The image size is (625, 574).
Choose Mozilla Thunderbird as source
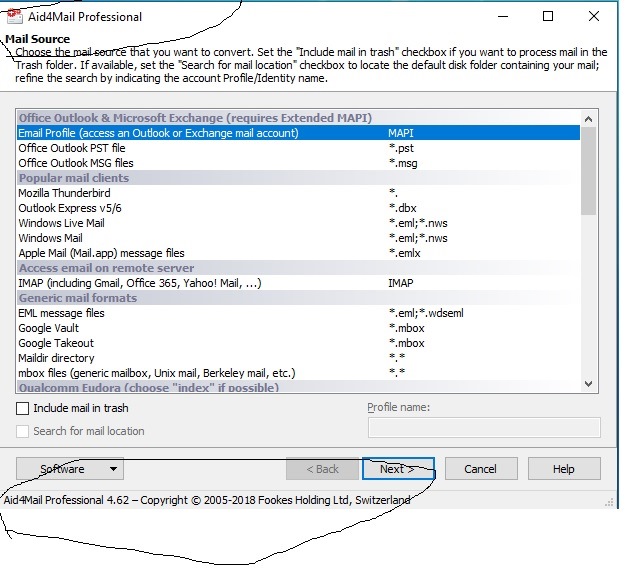[x=298, y=193]
